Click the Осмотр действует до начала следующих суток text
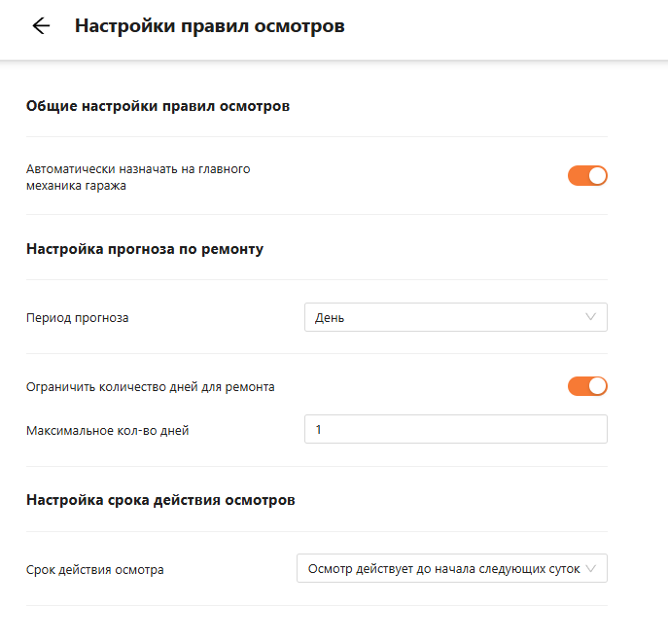The image size is (668, 644). [x=443, y=568]
